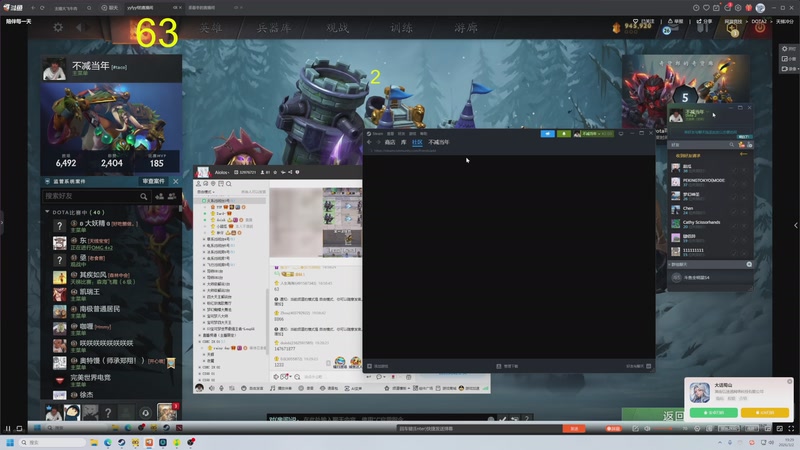Click the friend search magnifier icon
Viewport: 800px width, 450px height.
pyautogui.click(x=144, y=196)
